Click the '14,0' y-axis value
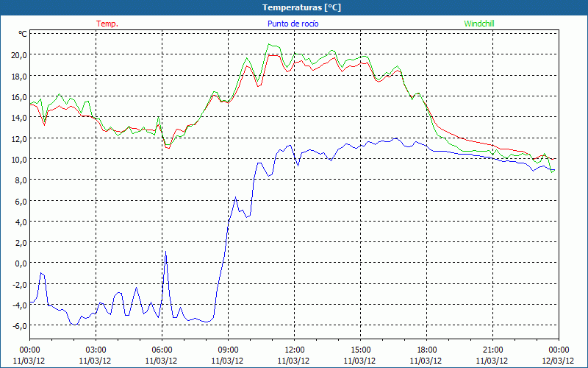 tap(20, 118)
